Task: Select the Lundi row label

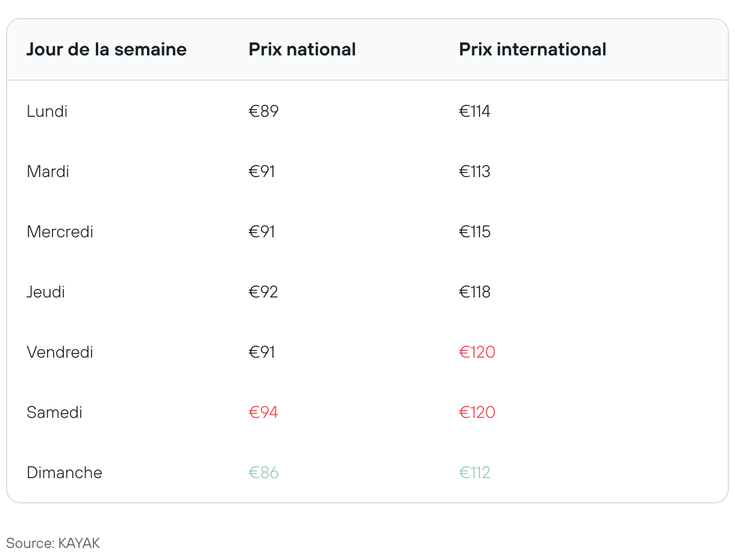Action: [47, 111]
